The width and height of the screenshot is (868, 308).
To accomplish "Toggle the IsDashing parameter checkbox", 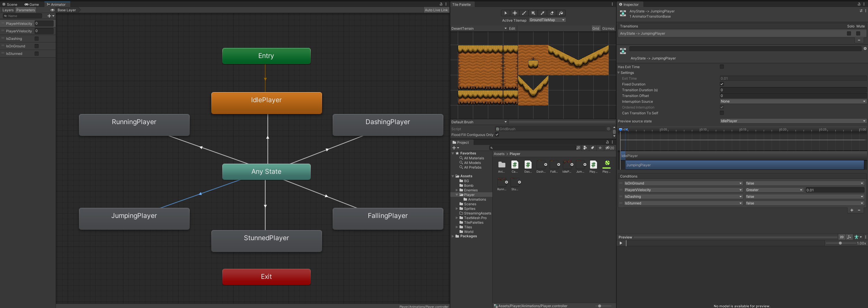I will (37, 39).
